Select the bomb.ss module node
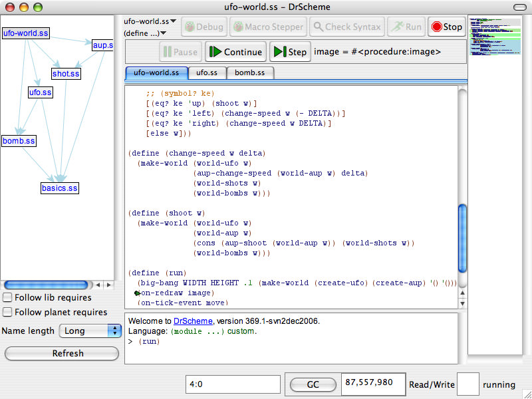Viewport: 532px width, 399px height. pos(19,141)
